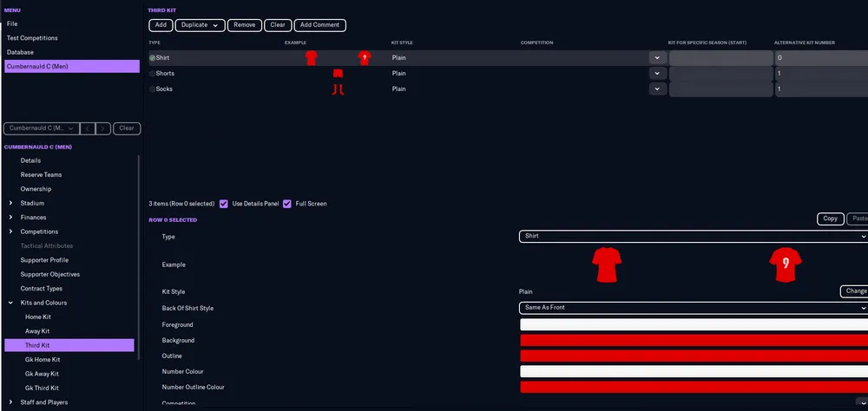Select the Shorts row radio button
This screenshot has height=411, width=868.
153,74
